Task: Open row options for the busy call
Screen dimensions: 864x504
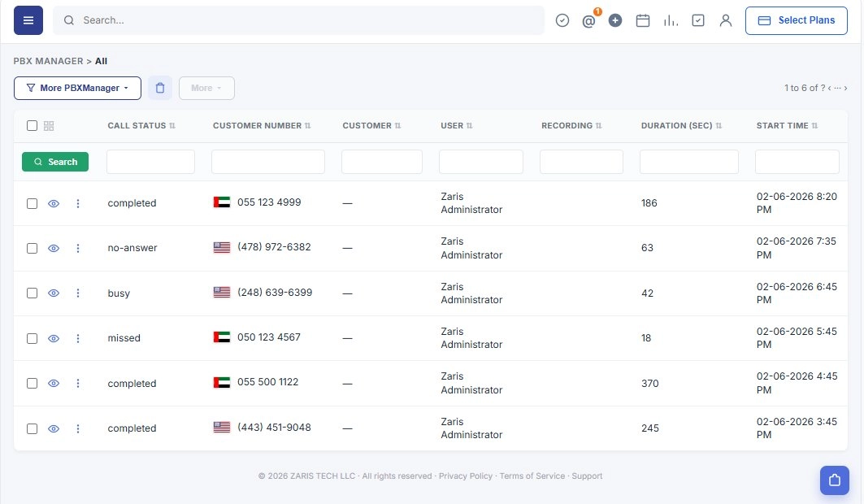Action: pos(78,293)
